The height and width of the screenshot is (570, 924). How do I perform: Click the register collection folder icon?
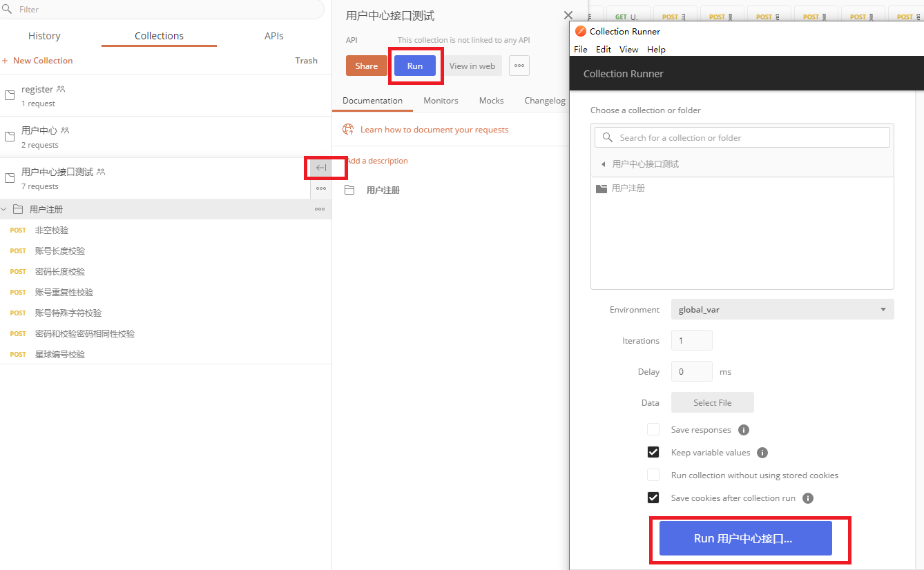click(10, 95)
